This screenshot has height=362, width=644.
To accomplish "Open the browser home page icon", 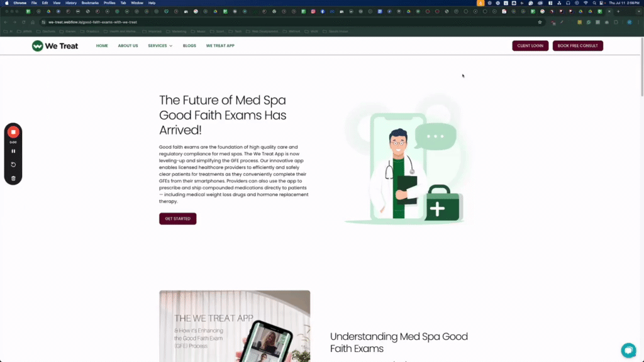I will point(33,22).
